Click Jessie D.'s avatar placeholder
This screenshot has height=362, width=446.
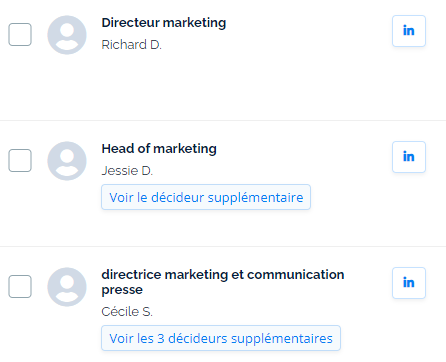[x=67, y=161]
